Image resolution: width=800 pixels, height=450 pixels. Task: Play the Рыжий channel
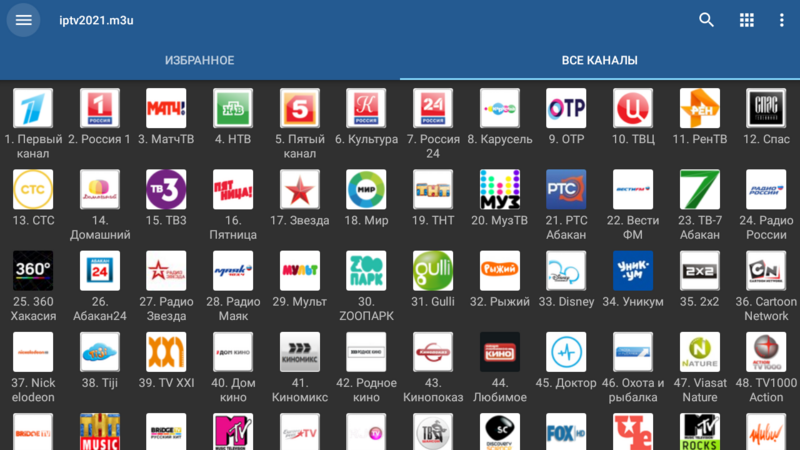click(x=499, y=270)
